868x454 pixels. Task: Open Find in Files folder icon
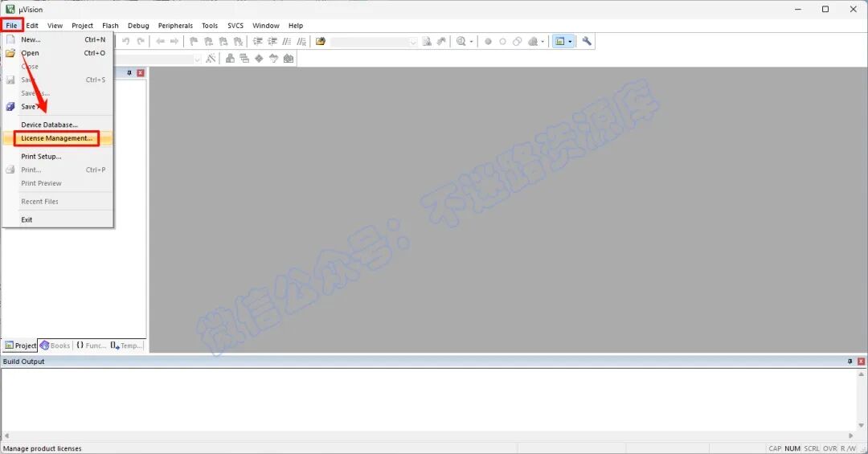coord(321,42)
